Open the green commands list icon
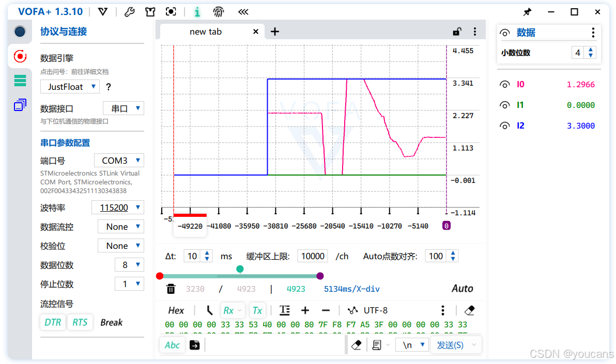This screenshot has height=364, width=616. tap(20, 81)
